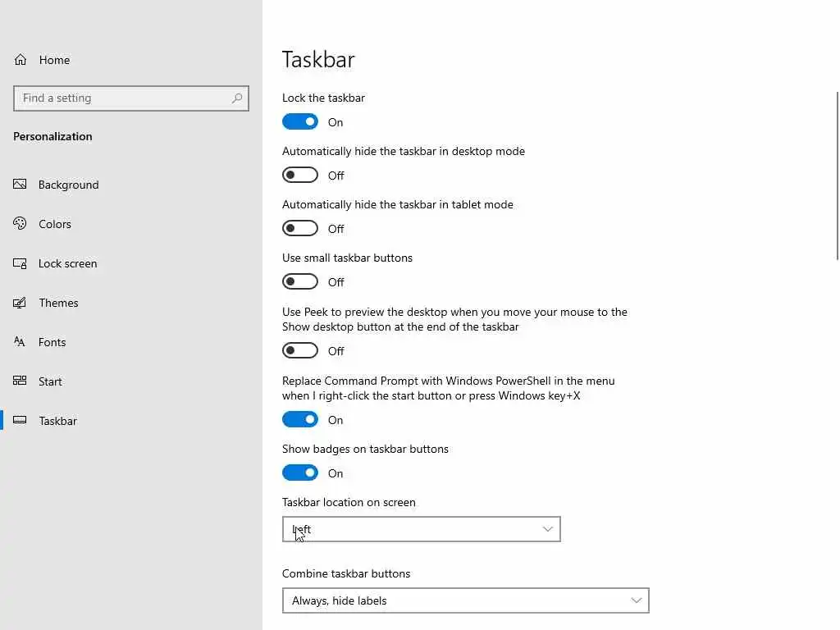Click the Start tiles icon
The height and width of the screenshot is (630, 840).
pyautogui.click(x=21, y=381)
